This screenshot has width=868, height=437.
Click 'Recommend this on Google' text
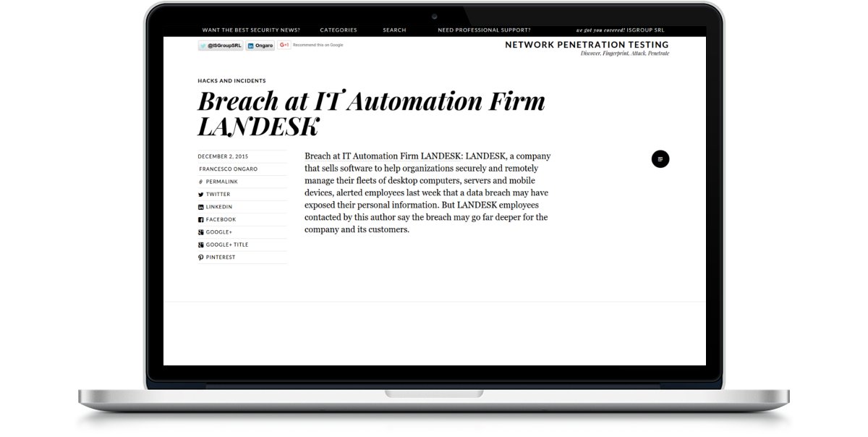(x=318, y=45)
